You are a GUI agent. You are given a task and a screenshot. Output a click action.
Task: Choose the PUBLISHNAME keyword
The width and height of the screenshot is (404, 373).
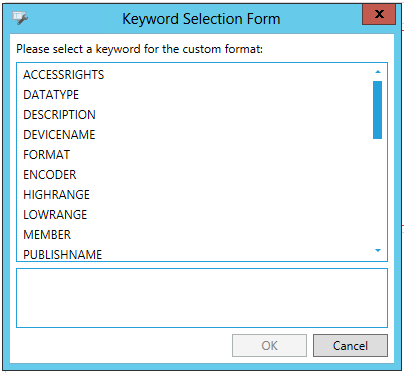(x=63, y=254)
